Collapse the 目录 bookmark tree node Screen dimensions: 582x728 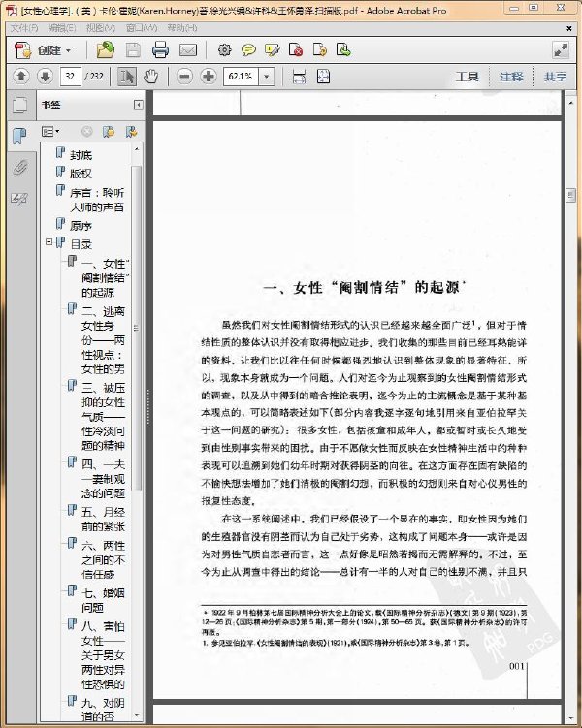pyautogui.click(x=48, y=242)
